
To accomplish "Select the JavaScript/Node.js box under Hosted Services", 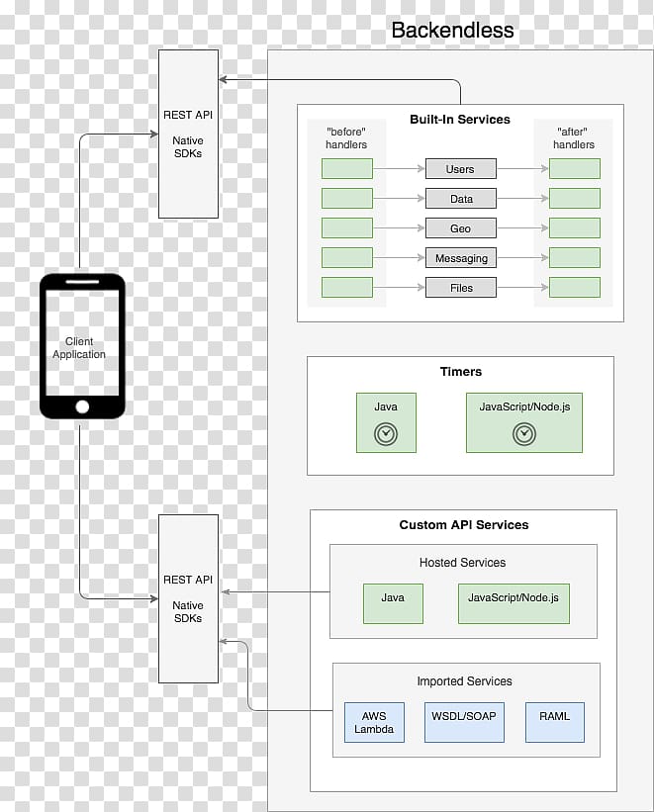I will click(514, 604).
